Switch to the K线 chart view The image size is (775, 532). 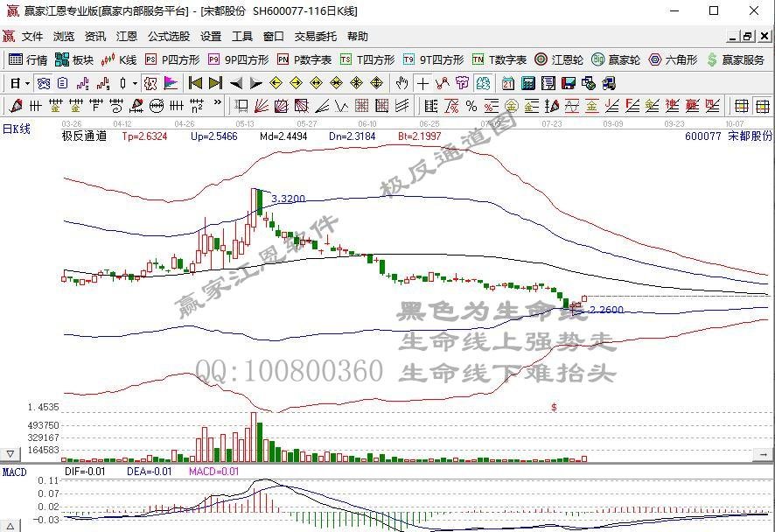click(119, 59)
